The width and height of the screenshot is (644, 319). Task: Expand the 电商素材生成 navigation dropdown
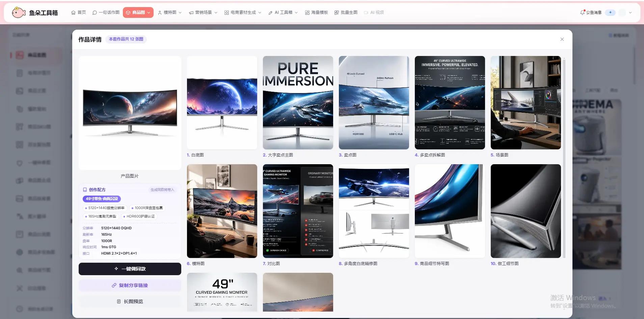pos(243,12)
